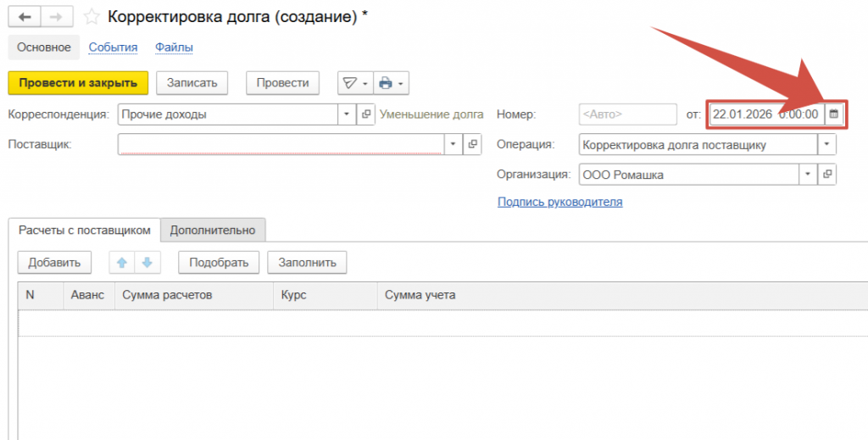Viewport: 868px width, 440px height.
Task: Open the Файлы section
Action: click(x=174, y=47)
